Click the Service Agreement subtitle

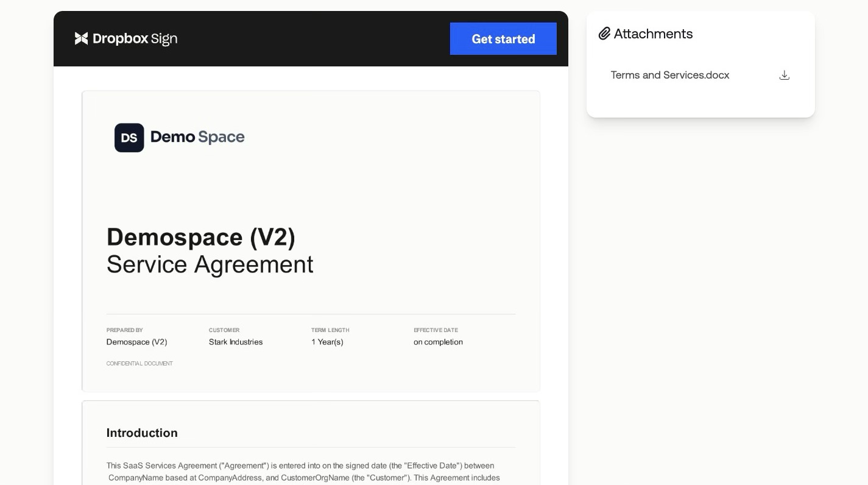click(210, 264)
